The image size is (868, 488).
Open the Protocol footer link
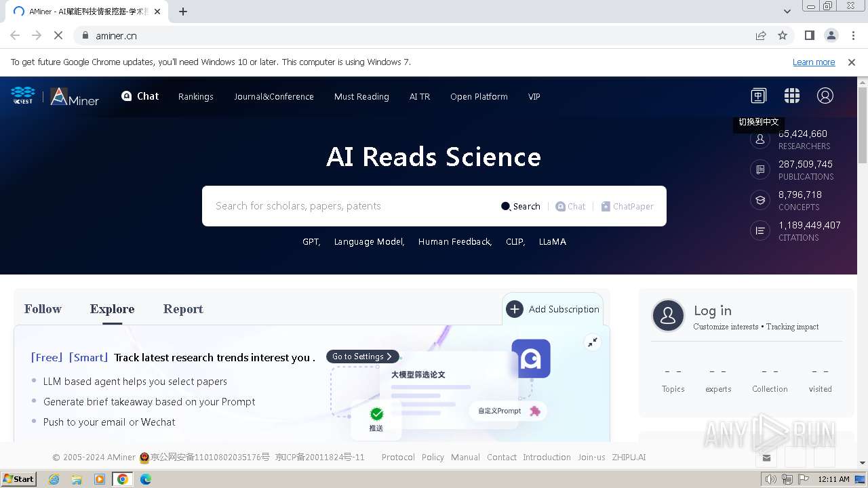click(x=398, y=457)
